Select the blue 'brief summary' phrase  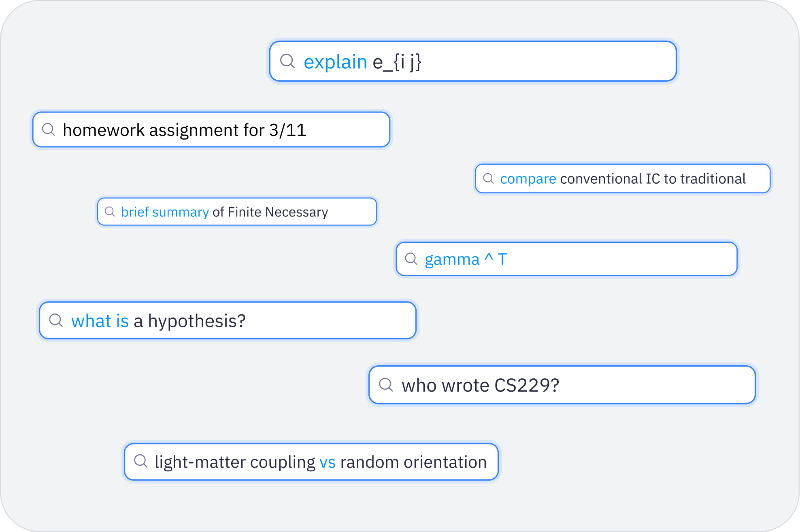(165, 212)
